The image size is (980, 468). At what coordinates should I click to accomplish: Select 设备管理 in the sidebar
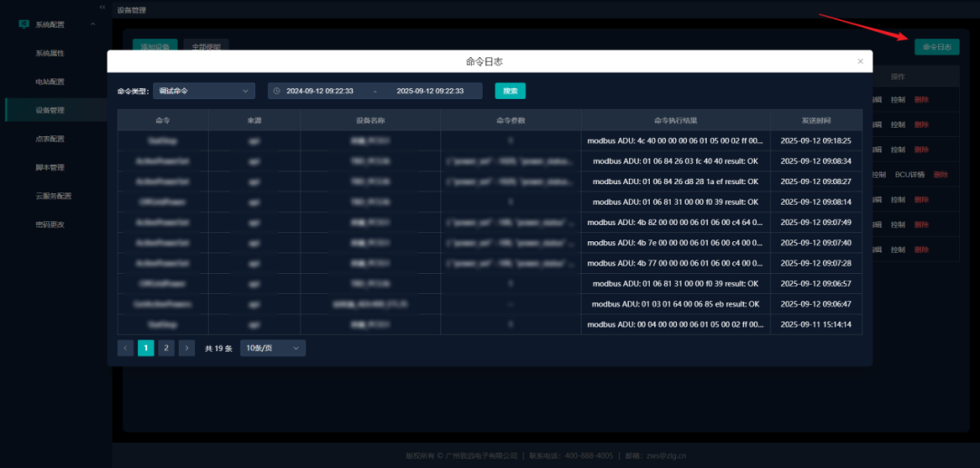click(50, 111)
